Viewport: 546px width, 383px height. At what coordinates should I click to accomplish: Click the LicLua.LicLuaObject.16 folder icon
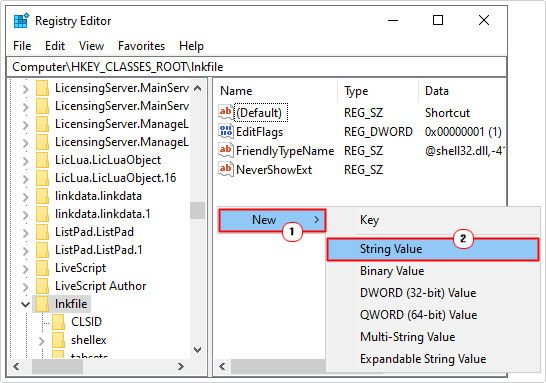click(43, 178)
